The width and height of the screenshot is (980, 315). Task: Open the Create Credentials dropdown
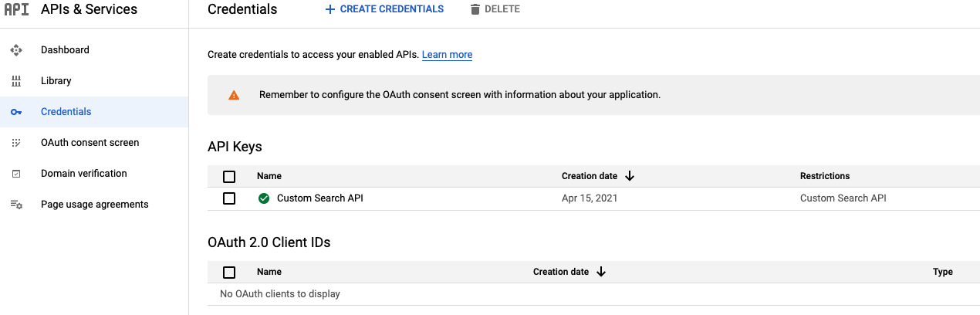384,9
